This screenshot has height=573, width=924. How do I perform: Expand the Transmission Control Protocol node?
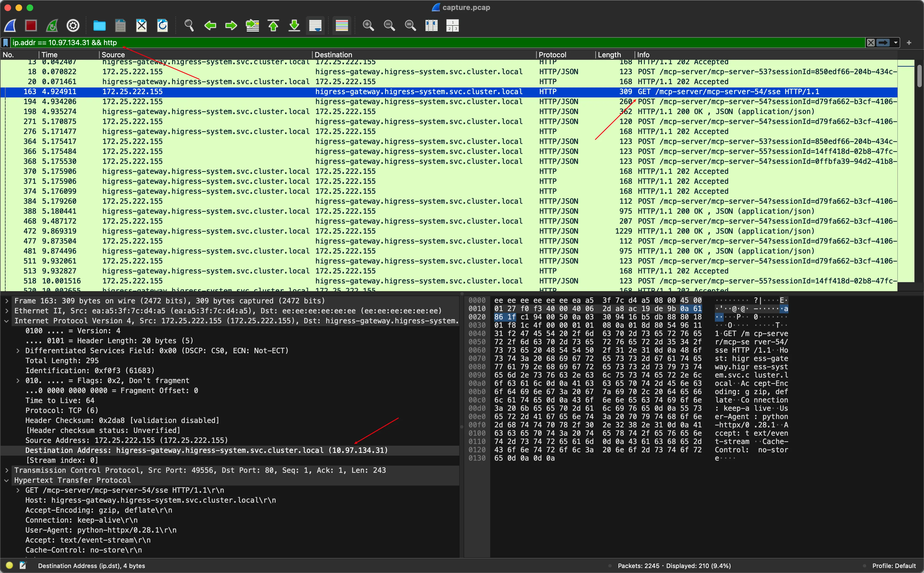click(x=7, y=470)
